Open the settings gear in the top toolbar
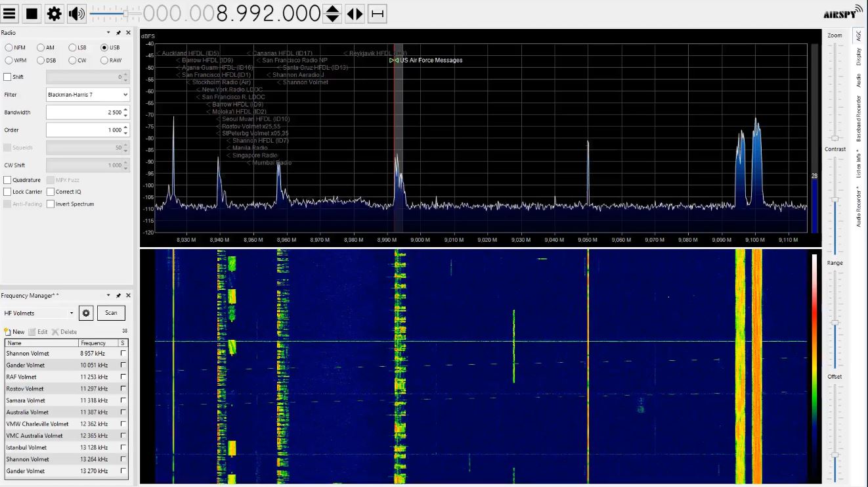The width and height of the screenshot is (868, 487). coord(53,12)
